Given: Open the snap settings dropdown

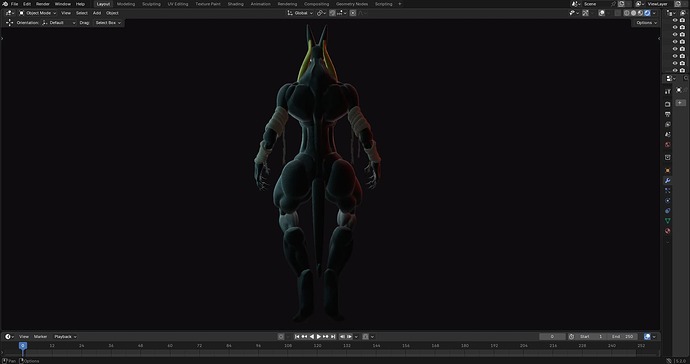Looking at the screenshot, I should (x=341, y=13).
